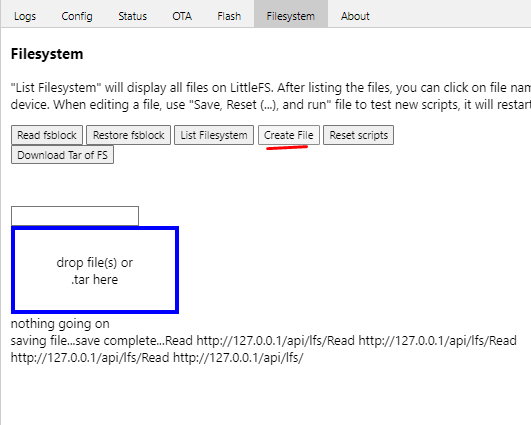Open the Flash tab
Image resolution: width=531 pixels, height=425 pixels.
pyautogui.click(x=229, y=16)
